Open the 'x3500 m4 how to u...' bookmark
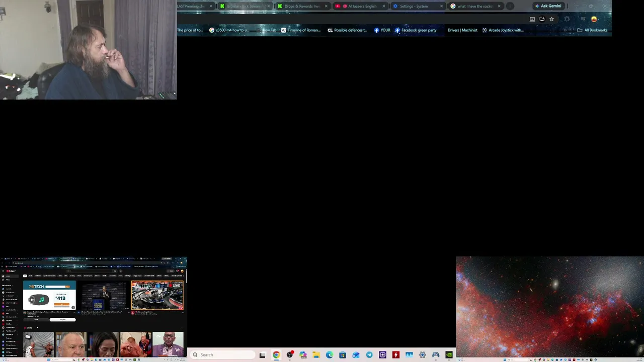 [229, 30]
